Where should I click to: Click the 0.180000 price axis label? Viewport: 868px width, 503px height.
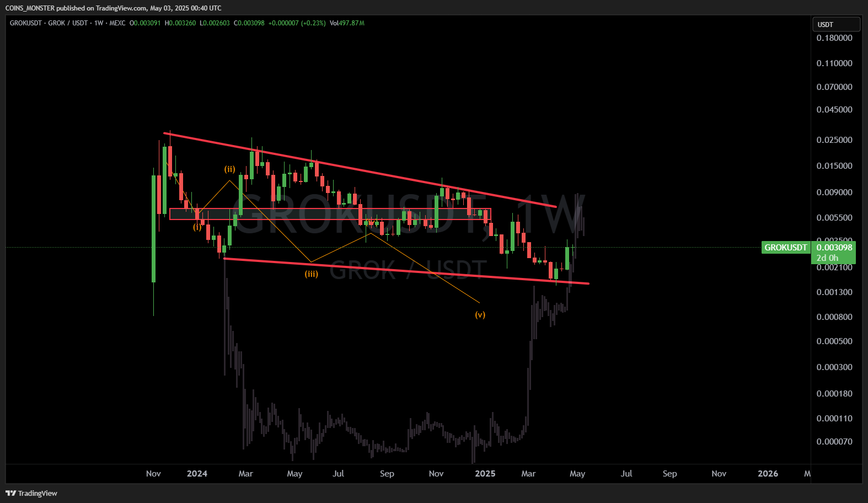[x=834, y=38]
